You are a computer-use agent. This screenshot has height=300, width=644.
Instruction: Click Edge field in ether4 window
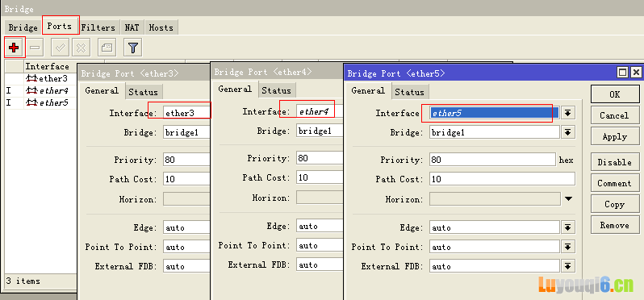click(x=320, y=226)
